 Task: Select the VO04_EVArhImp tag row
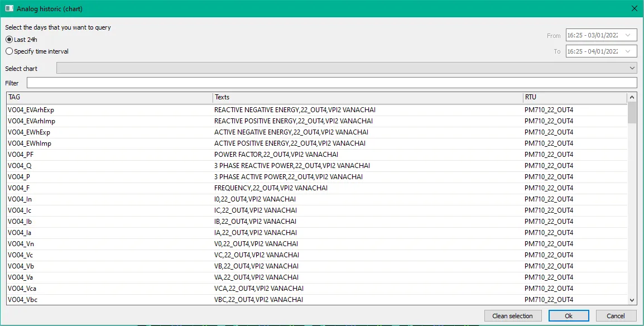coord(317,121)
